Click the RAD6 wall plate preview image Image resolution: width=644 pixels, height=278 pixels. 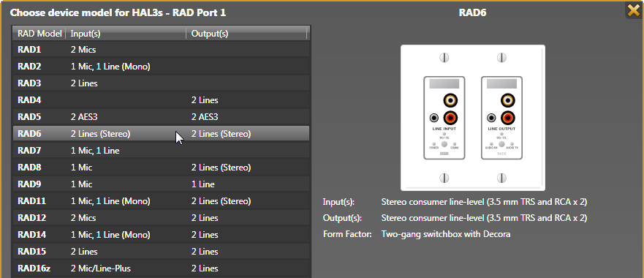click(x=473, y=118)
